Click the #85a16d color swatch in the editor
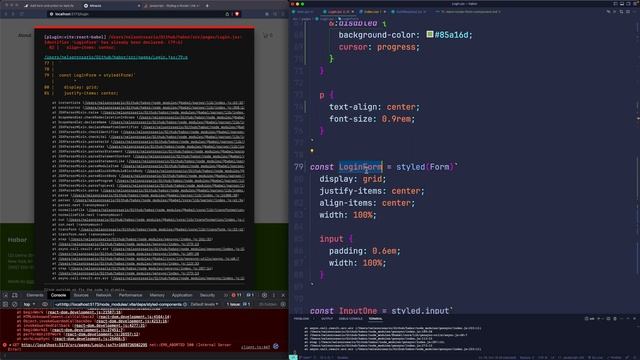 pyautogui.click(x=430, y=34)
